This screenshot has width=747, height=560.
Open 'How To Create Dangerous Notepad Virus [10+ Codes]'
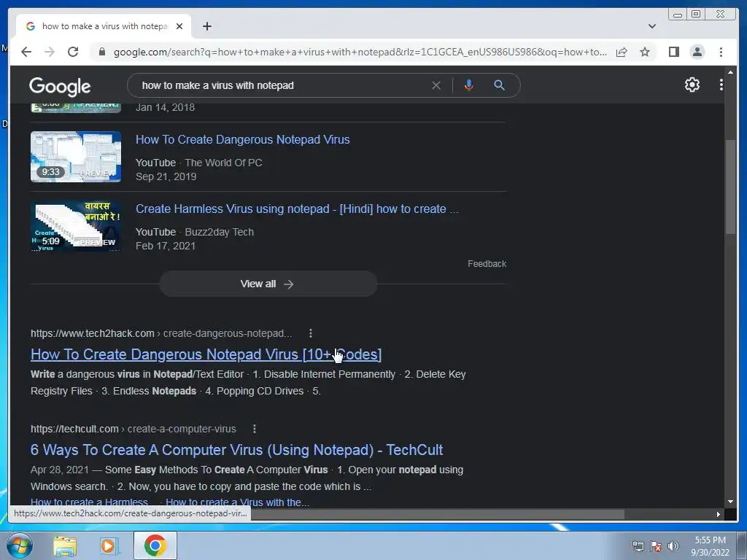click(x=206, y=354)
